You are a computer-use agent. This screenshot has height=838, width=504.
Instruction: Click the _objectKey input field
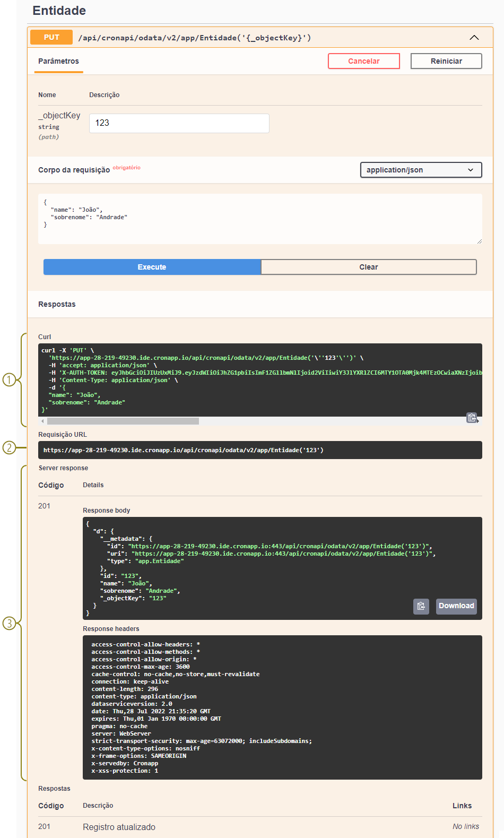point(179,123)
